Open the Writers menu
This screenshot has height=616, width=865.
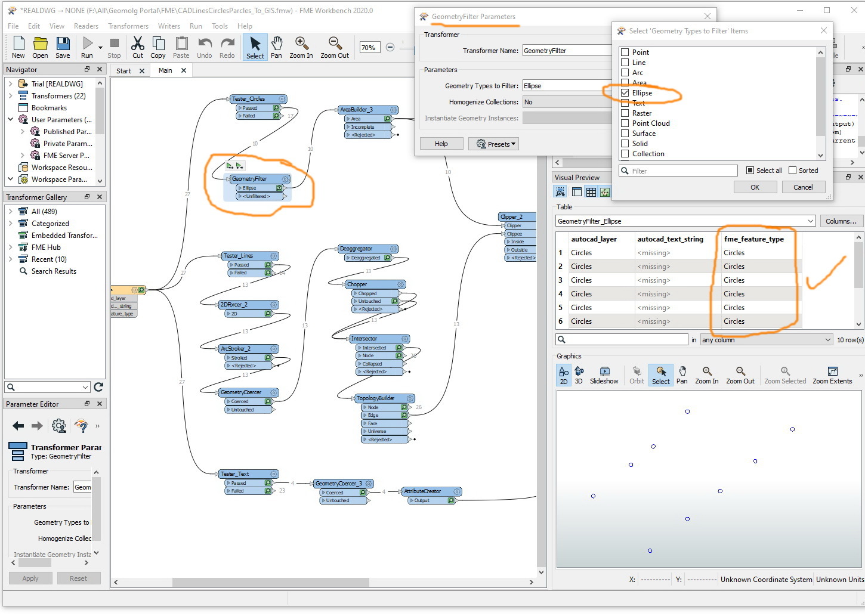point(169,26)
